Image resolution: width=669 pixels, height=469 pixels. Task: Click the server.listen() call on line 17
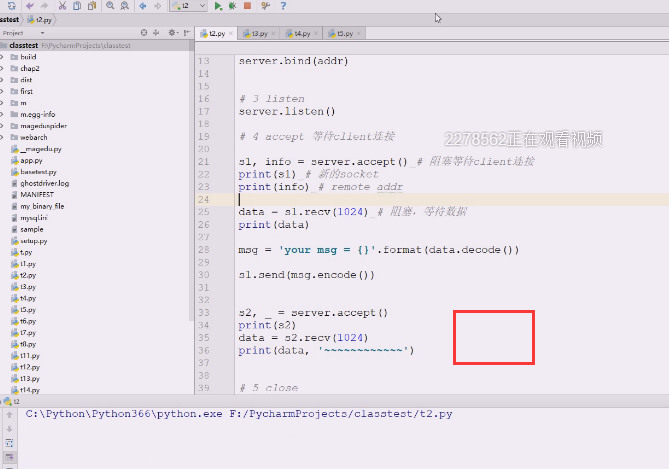pyautogui.click(x=287, y=112)
